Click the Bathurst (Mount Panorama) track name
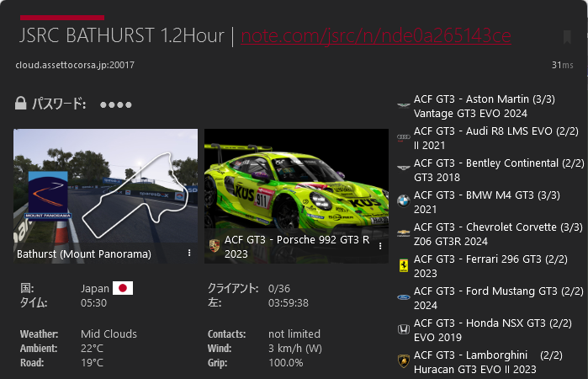This screenshot has width=588, height=379. pos(84,254)
